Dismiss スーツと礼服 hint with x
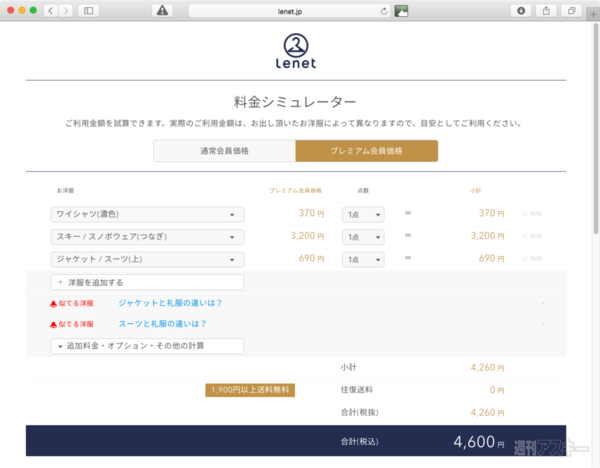Image resolution: width=600 pixels, height=468 pixels. 543,324
